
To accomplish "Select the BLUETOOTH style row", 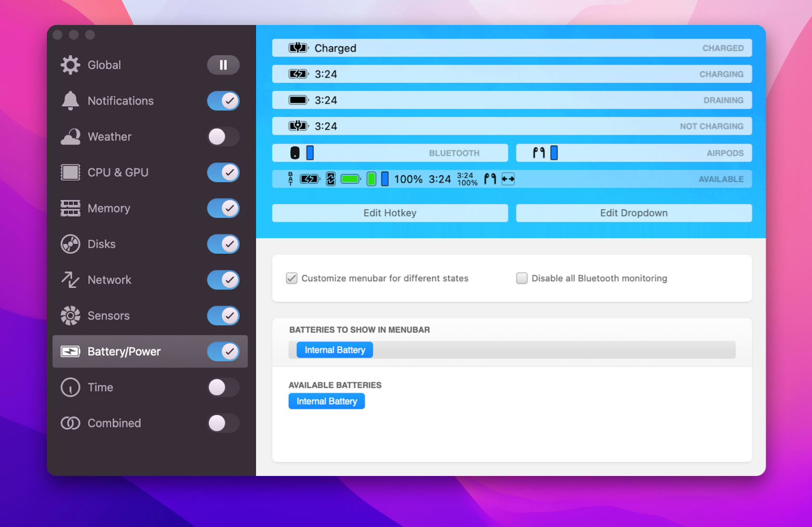I will pyautogui.click(x=390, y=153).
